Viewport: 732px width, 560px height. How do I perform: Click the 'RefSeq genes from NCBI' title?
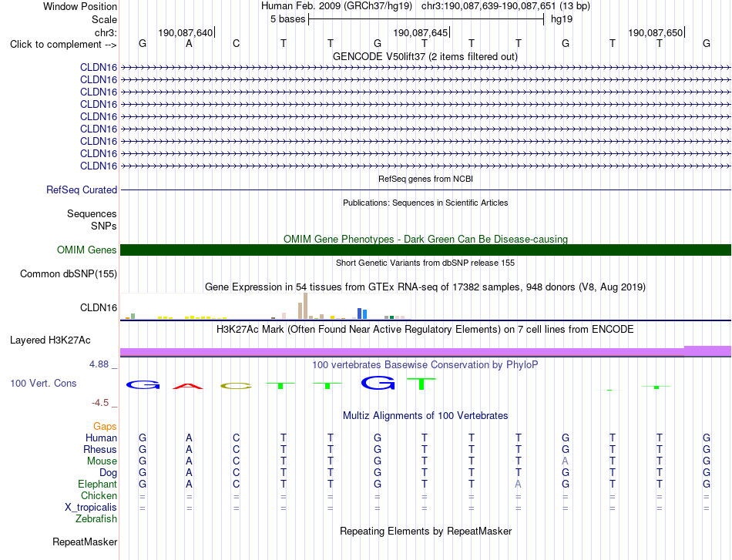coord(425,179)
